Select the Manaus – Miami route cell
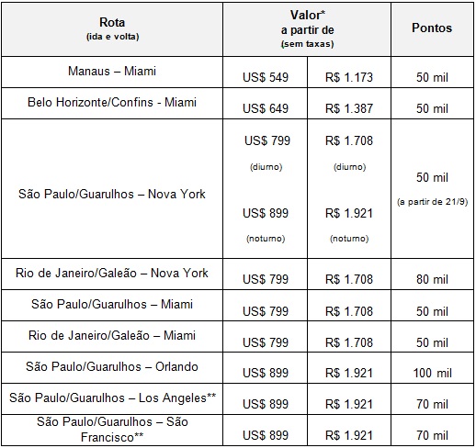The height and width of the screenshot is (448, 476). pyautogui.click(x=112, y=73)
